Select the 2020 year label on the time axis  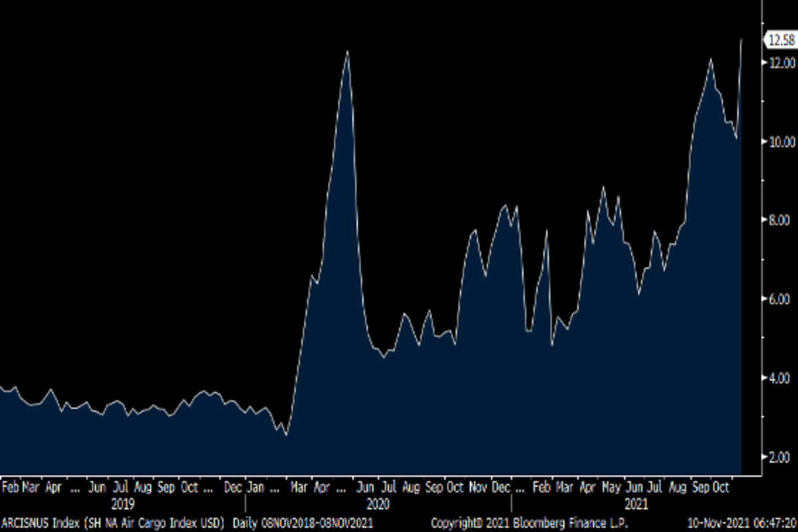378,504
